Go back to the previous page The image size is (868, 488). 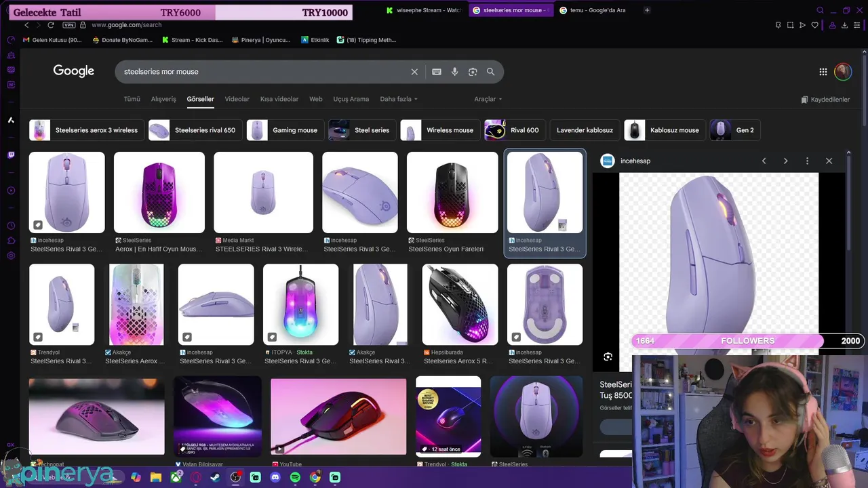(26, 25)
